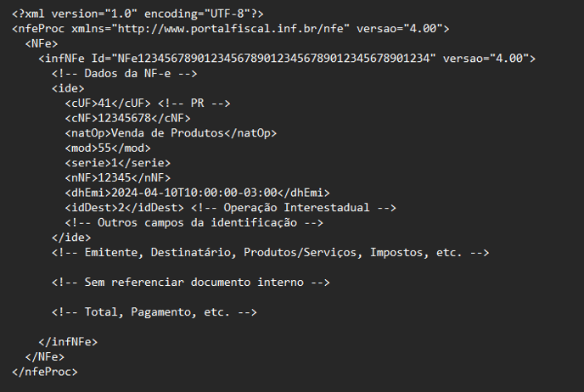
Task: Click the mod value 55
Action: [104, 148]
